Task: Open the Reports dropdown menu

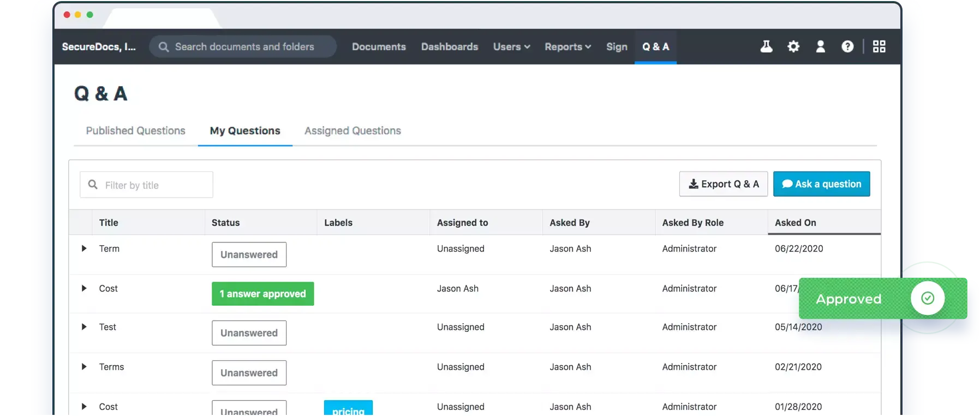Action: click(568, 47)
